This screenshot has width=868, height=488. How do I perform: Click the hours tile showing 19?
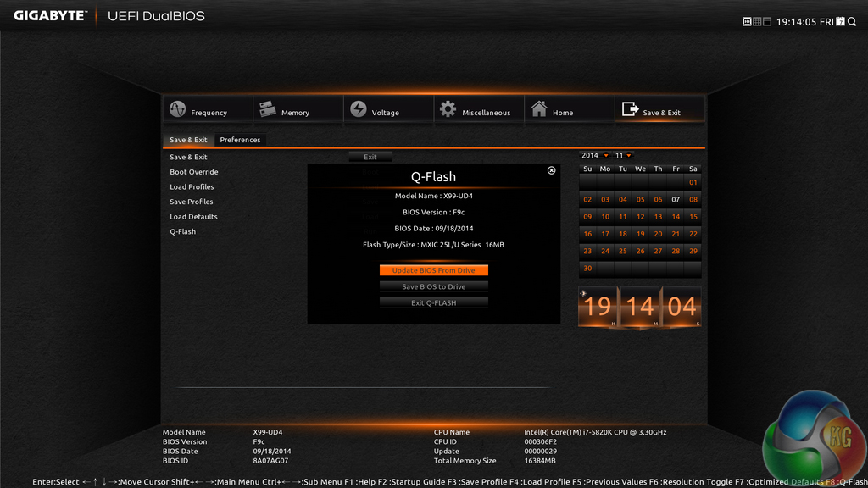(598, 307)
